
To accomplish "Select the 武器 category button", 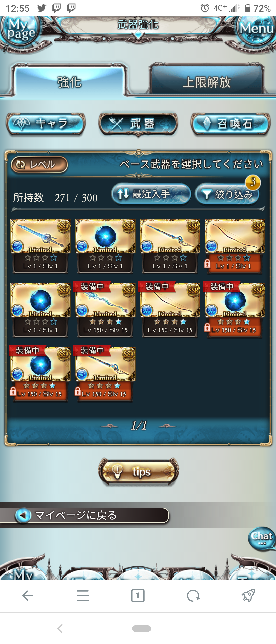I will pyautogui.click(x=138, y=124).
